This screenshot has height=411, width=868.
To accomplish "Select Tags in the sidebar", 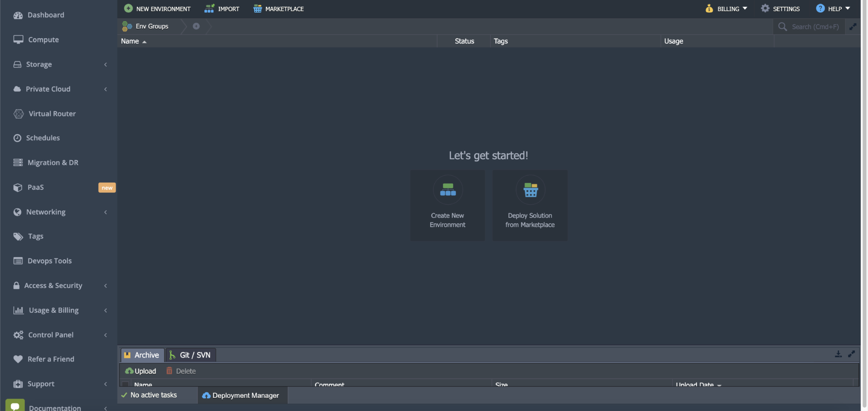I will click(x=35, y=236).
